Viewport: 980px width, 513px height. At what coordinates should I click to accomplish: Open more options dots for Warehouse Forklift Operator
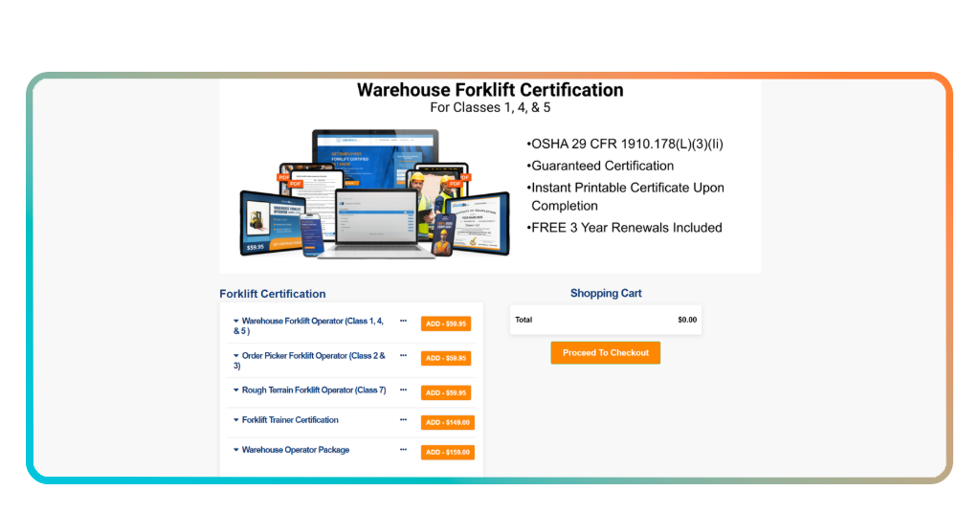(x=403, y=321)
